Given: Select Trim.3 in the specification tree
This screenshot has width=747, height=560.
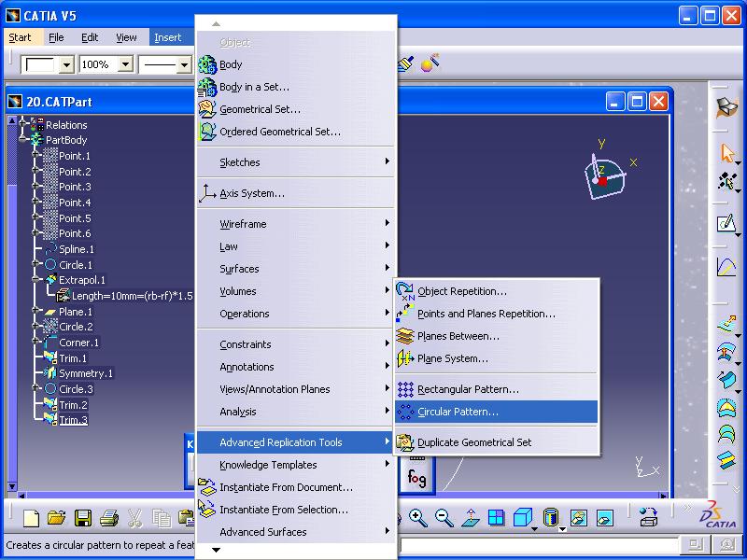Looking at the screenshot, I should [x=73, y=421].
